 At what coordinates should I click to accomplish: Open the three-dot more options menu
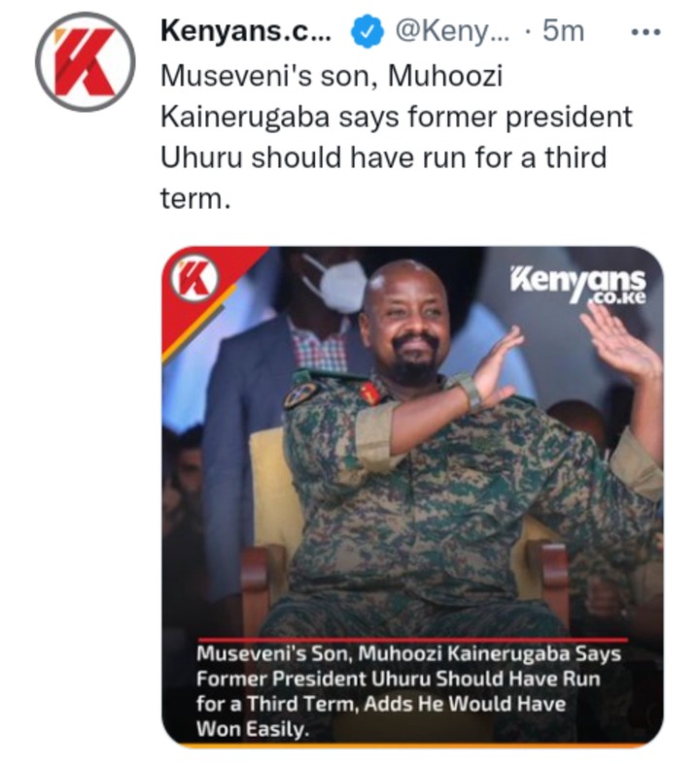[646, 33]
